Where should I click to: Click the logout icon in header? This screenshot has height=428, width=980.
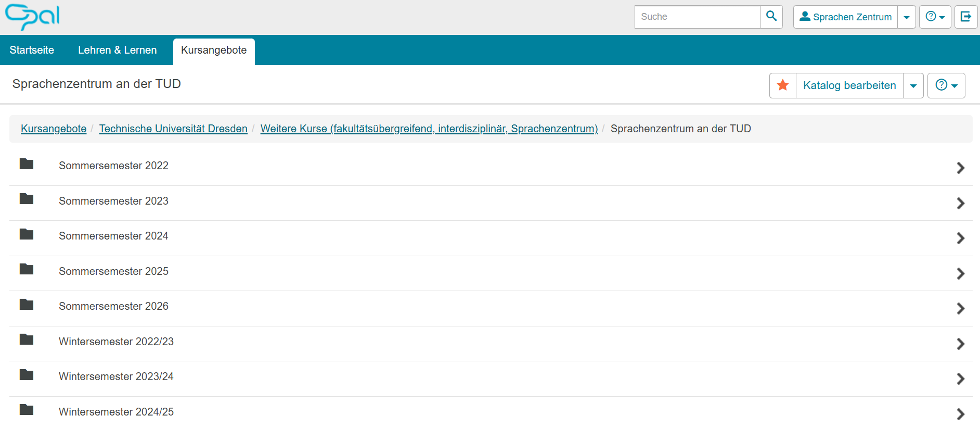[x=966, y=17]
